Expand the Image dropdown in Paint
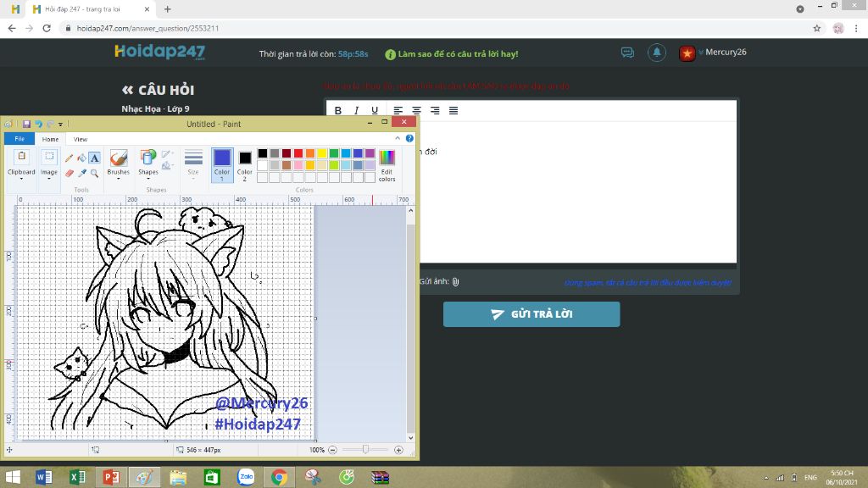This screenshot has height=488, width=868. coord(48,179)
